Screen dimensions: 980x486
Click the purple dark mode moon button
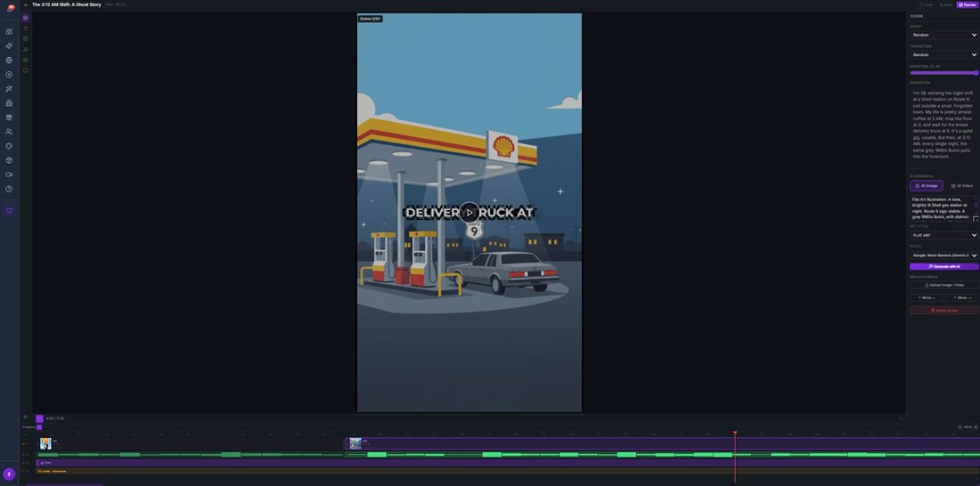point(9,474)
